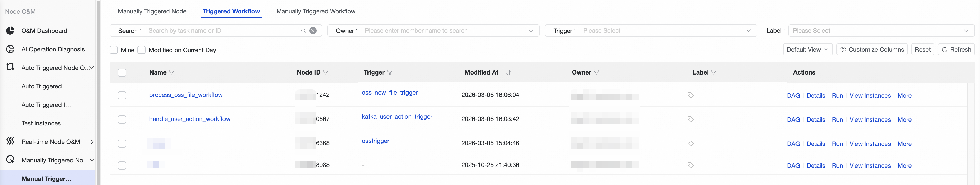
Task: Open the Trigger column filter icon
Action: 390,72
